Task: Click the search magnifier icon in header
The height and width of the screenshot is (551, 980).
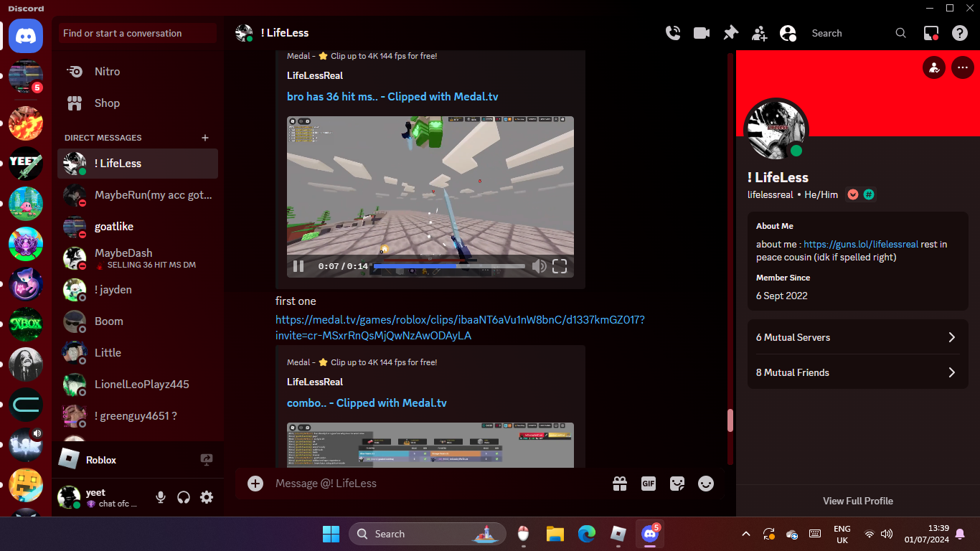Action: point(901,33)
